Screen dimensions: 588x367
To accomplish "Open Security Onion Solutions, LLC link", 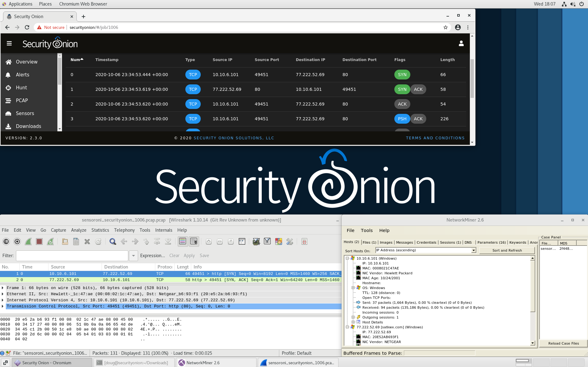I will coord(234,138).
